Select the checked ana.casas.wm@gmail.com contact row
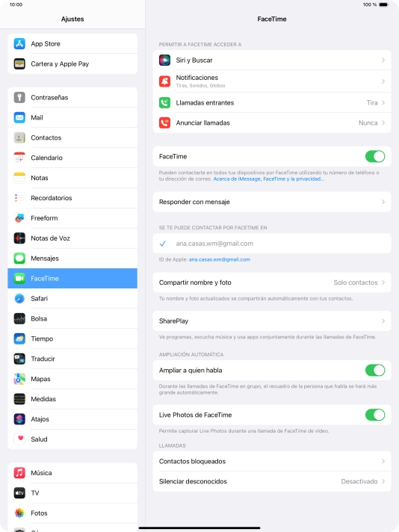399x532 pixels. 272,244
